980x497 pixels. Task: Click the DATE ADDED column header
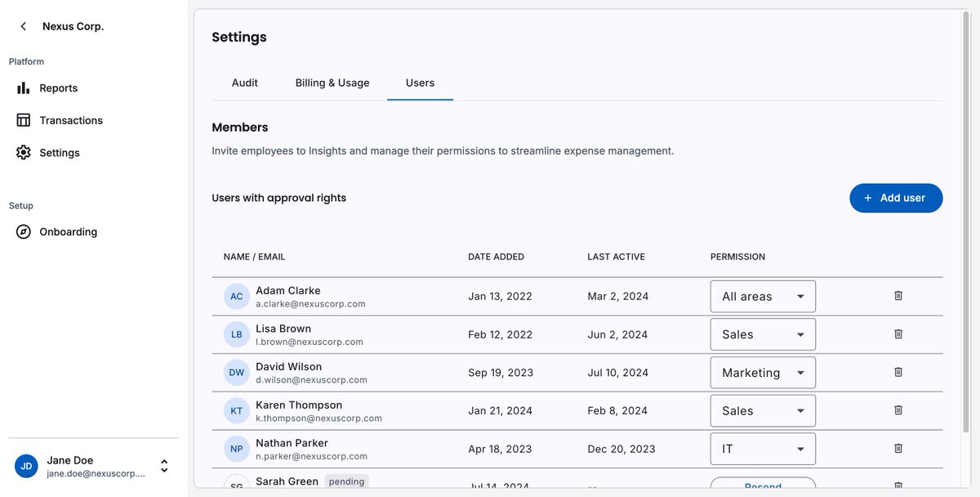click(x=496, y=257)
